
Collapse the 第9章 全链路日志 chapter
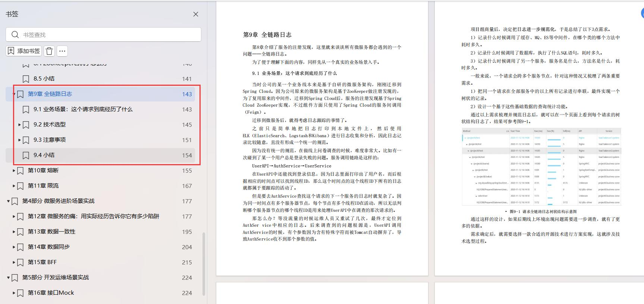pyautogui.click(x=14, y=94)
